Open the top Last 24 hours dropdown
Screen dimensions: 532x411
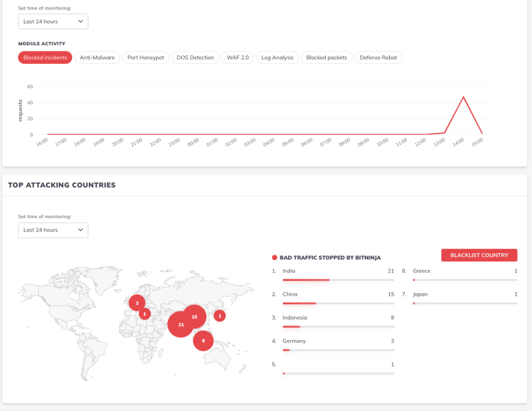pos(53,21)
